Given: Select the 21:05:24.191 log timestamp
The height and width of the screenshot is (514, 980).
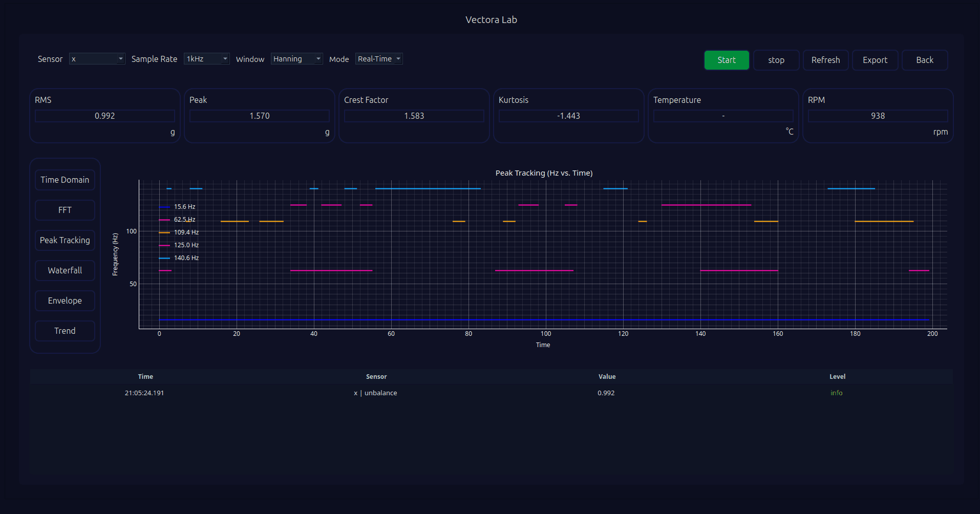Looking at the screenshot, I should click(144, 393).
